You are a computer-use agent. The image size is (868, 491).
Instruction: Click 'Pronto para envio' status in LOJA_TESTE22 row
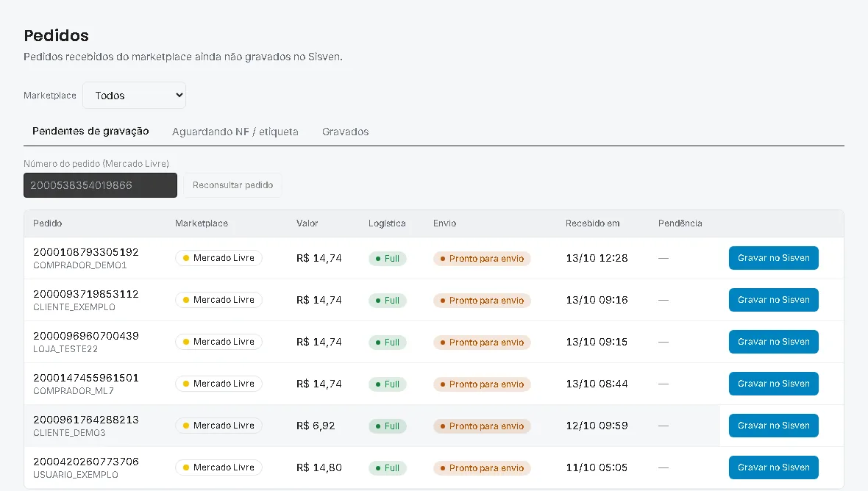pyautogui.click(x=482, y=343)
